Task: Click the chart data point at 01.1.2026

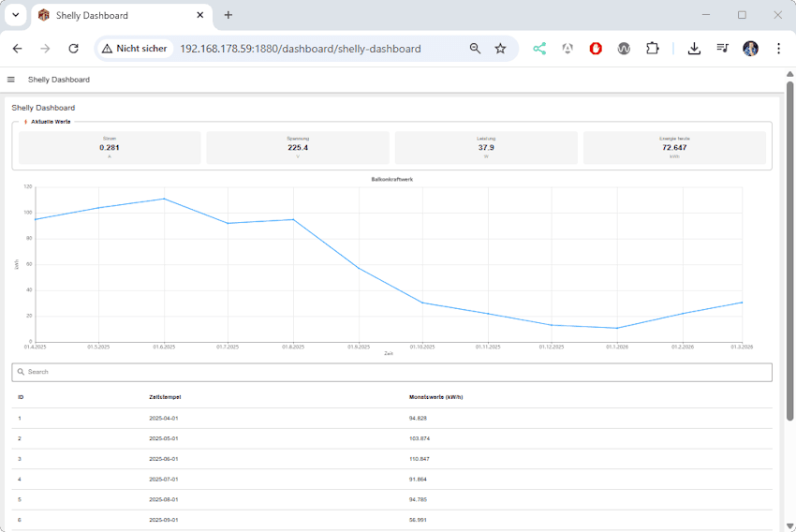Action: (617, 328)
